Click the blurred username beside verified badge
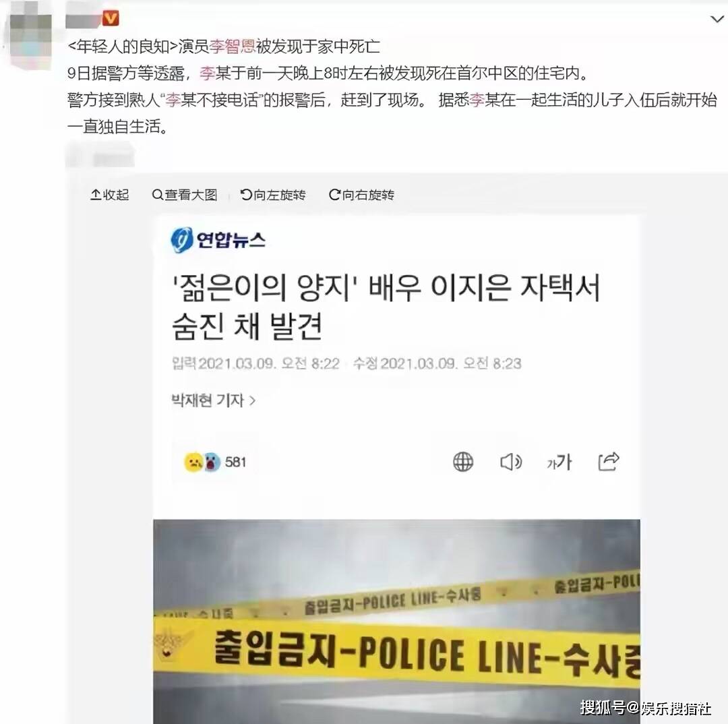 tap(84, 20)
